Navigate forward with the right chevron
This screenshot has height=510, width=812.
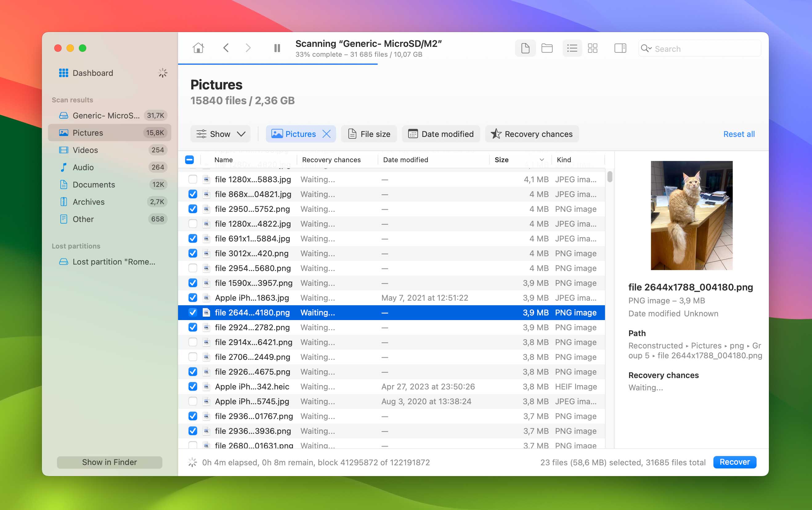pos(248,48)
